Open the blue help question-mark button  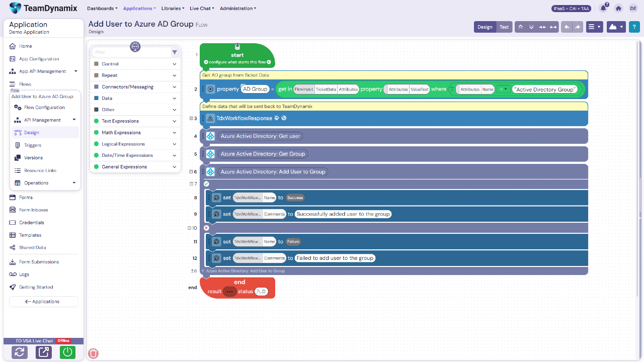click(x=634, y=27)
